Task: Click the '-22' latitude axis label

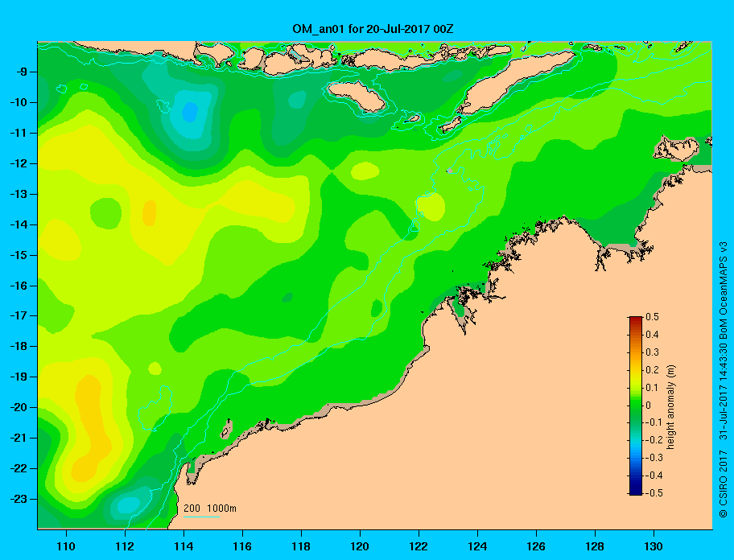Action: coord(19,469)
